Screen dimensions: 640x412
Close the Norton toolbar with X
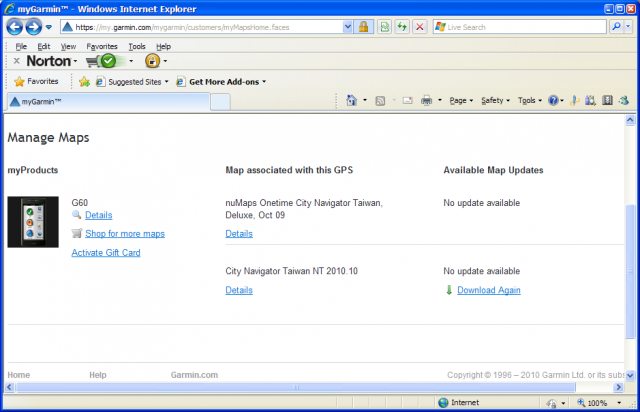16,61
